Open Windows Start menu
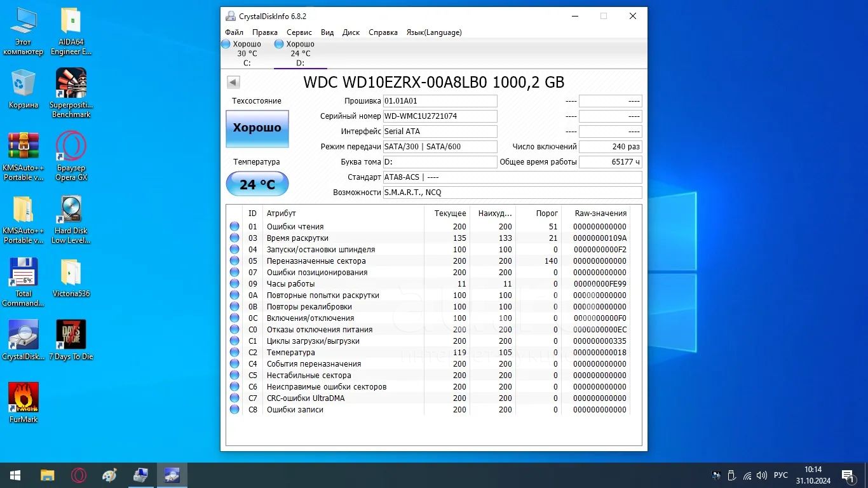This screenshot has height=488, width=868. [15, 475]
